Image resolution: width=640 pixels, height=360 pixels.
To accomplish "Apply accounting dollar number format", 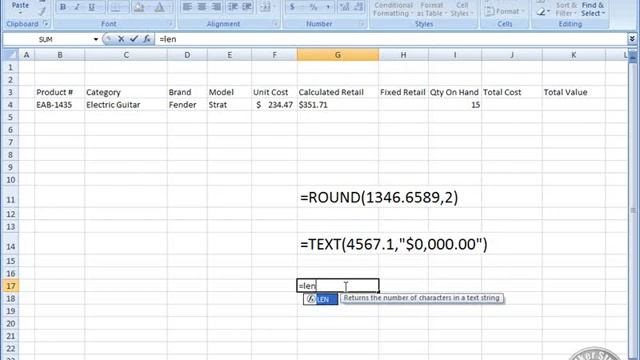I will 292,7.
